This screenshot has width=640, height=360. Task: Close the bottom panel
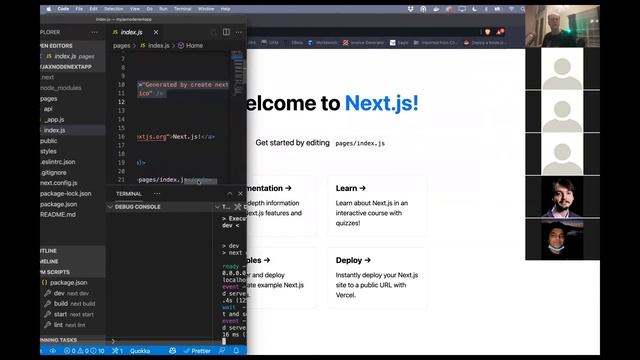click(240, 193)
